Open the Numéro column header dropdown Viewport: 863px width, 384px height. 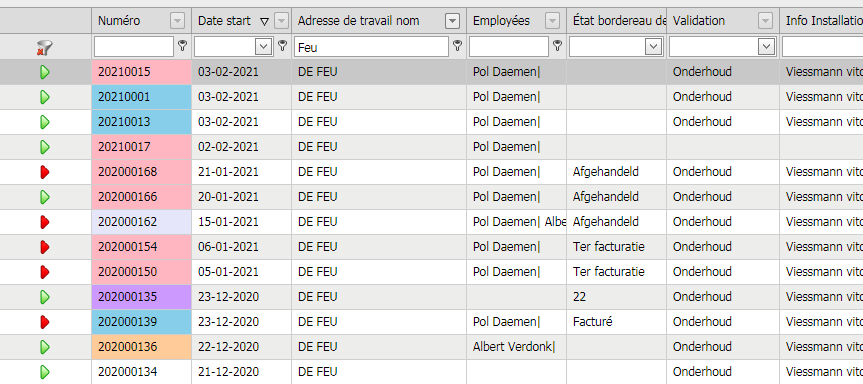pos(177,21)
